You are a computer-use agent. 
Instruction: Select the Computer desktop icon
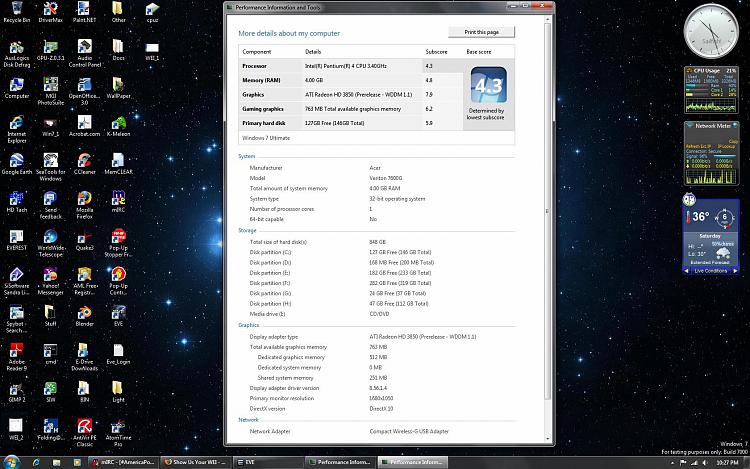tap(17, 88)
